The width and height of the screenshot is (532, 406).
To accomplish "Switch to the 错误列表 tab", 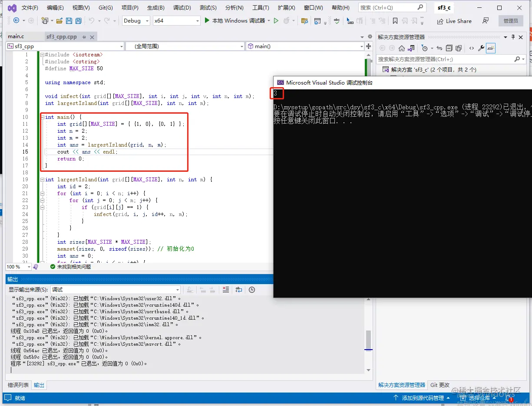I will point(18,385).
